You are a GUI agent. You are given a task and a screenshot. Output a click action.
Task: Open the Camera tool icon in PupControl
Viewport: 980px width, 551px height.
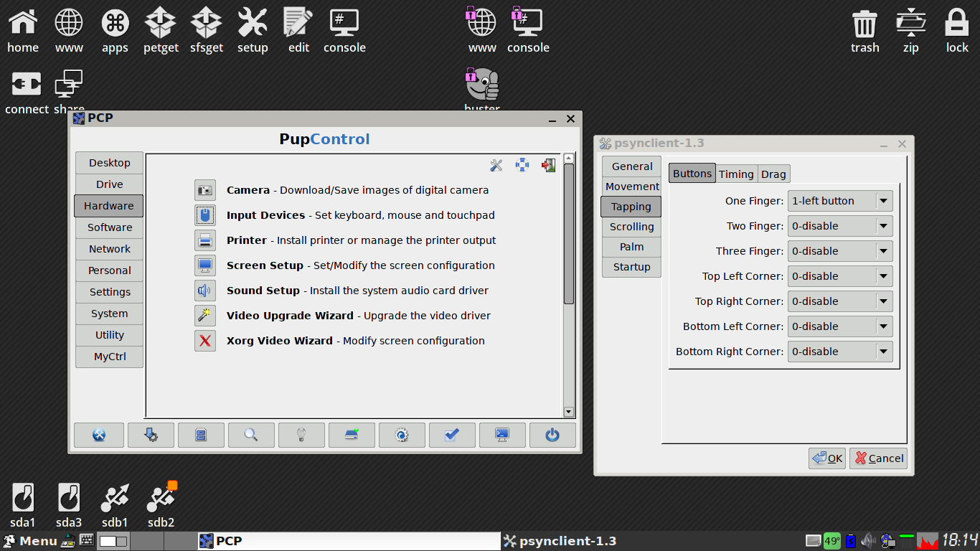point(205,190)
